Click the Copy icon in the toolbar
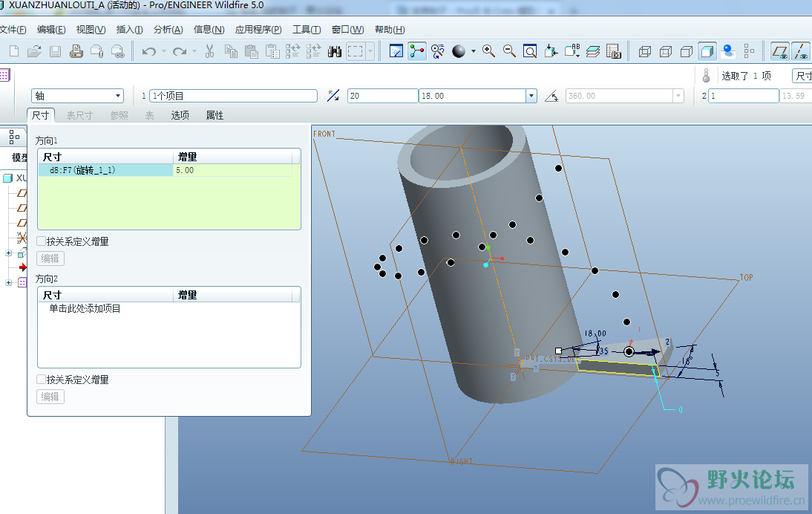The width and height of the screenshot is (812, 514). coord(231,51)
